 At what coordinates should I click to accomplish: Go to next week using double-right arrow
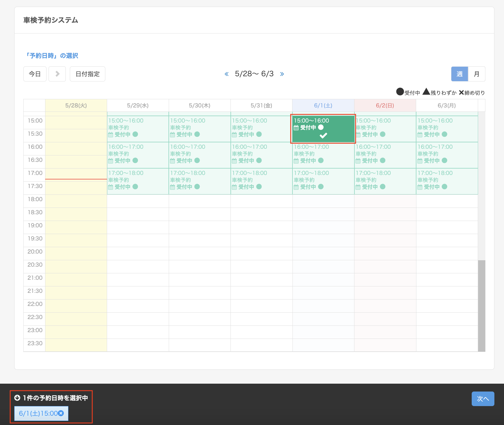pyautogui.click(x=282, y=74)
